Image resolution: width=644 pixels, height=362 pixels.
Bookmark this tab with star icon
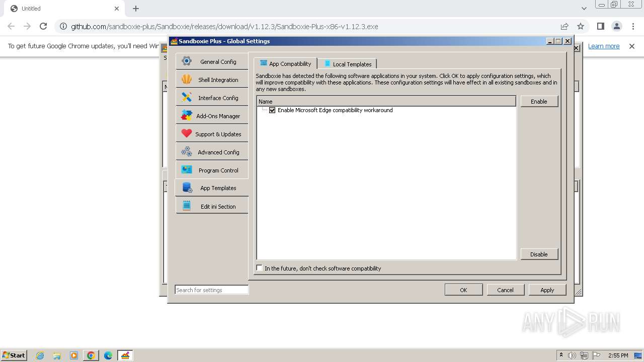[581, 26]
